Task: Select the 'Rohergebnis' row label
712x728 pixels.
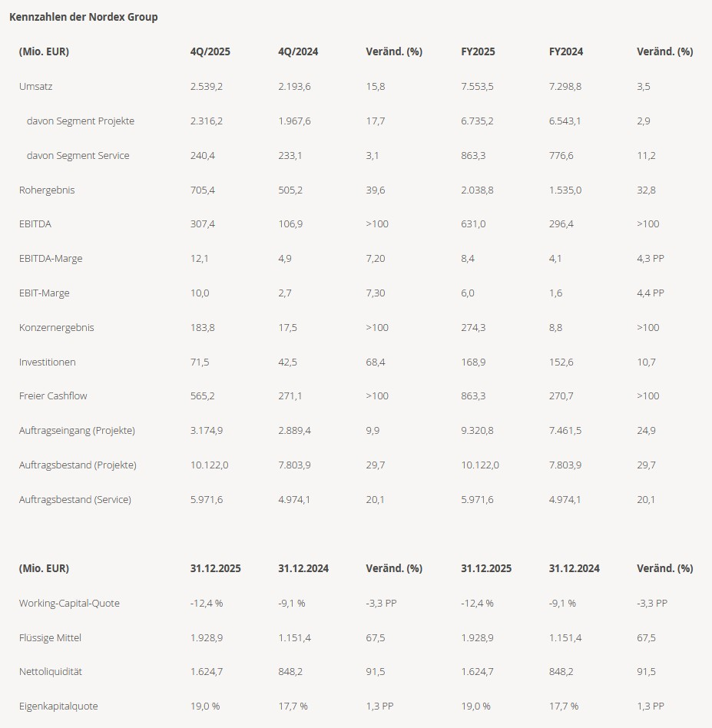Action: click(x=47, y=190)
